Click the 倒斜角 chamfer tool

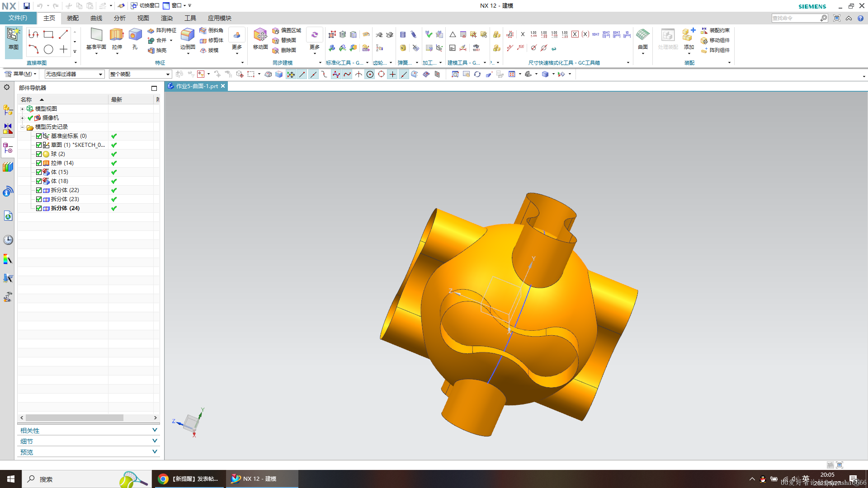(x=212, y=30)
